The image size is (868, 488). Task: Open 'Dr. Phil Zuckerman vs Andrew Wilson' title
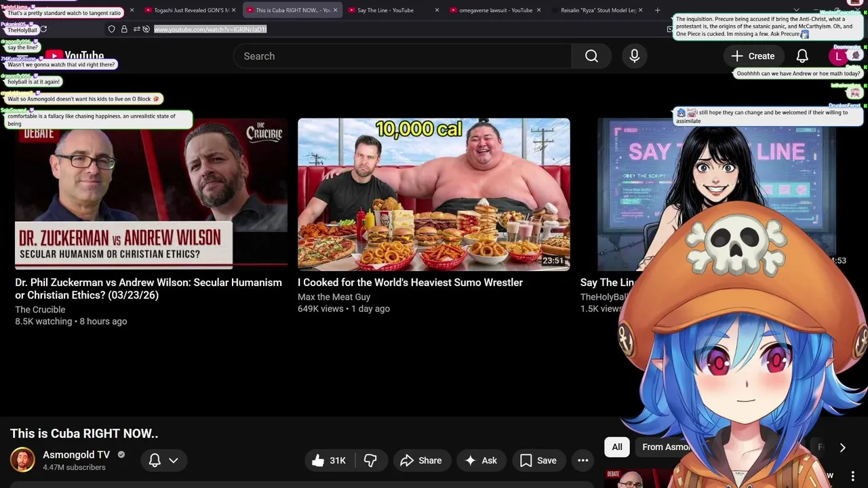(x=149, y=289)
